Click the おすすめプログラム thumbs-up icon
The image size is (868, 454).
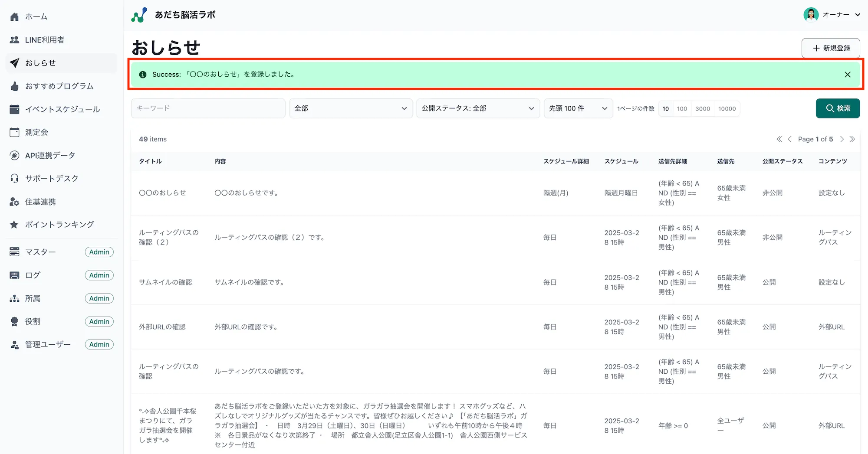(14, 86)
